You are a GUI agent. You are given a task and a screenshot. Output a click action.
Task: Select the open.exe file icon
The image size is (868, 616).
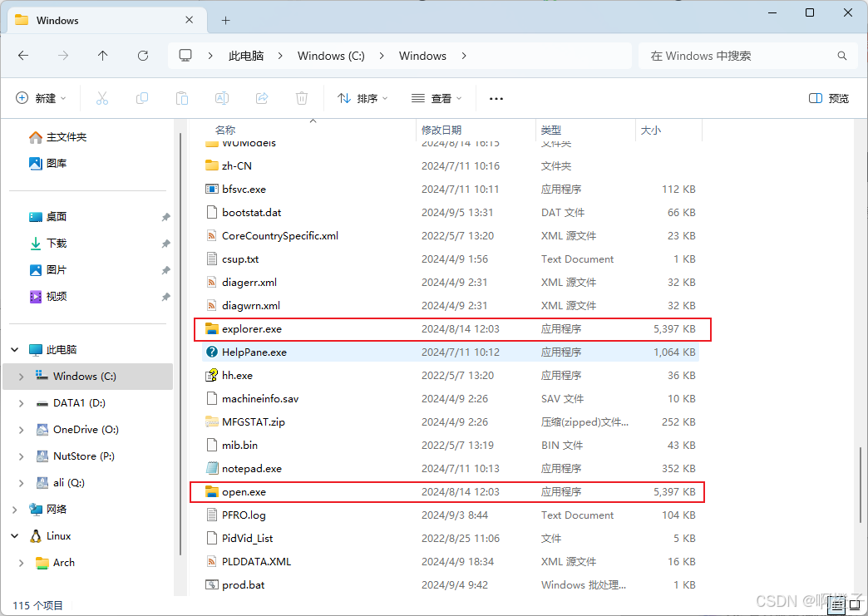click(211, 491)
